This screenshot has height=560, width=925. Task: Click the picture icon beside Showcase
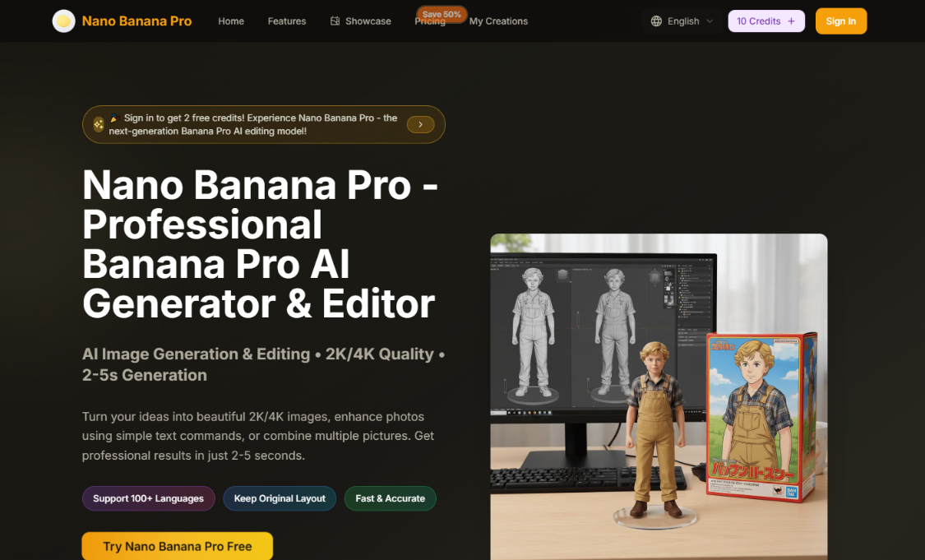coord(334,21)
